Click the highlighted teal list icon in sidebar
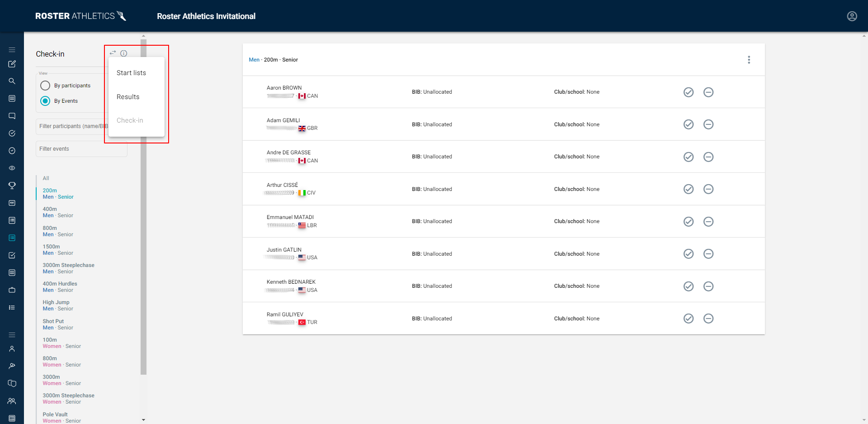Image resolution: width=868 pixels, height=424 pixels. (x=12, y=238)
